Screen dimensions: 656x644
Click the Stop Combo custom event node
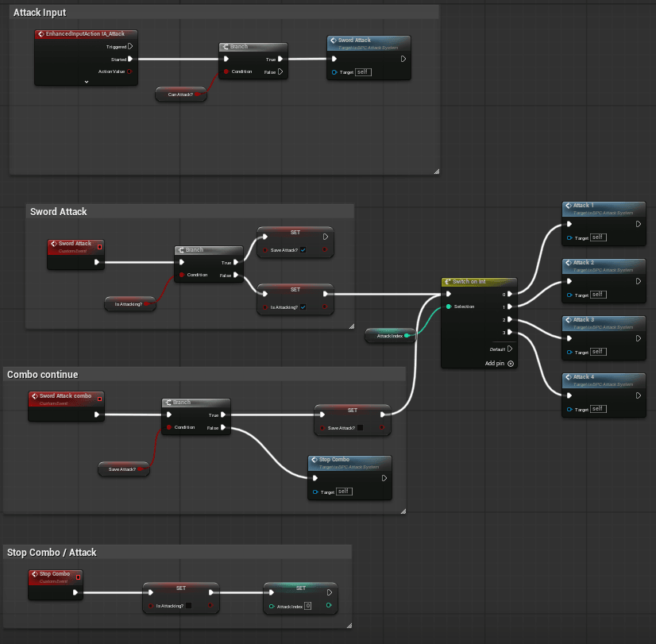pyautogui.click(x=56, y=584)
